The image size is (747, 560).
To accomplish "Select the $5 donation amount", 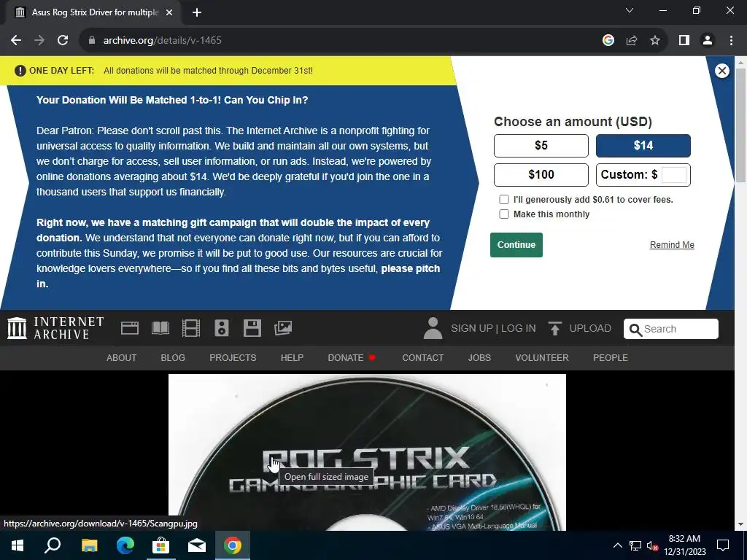I will click(541, 146).
